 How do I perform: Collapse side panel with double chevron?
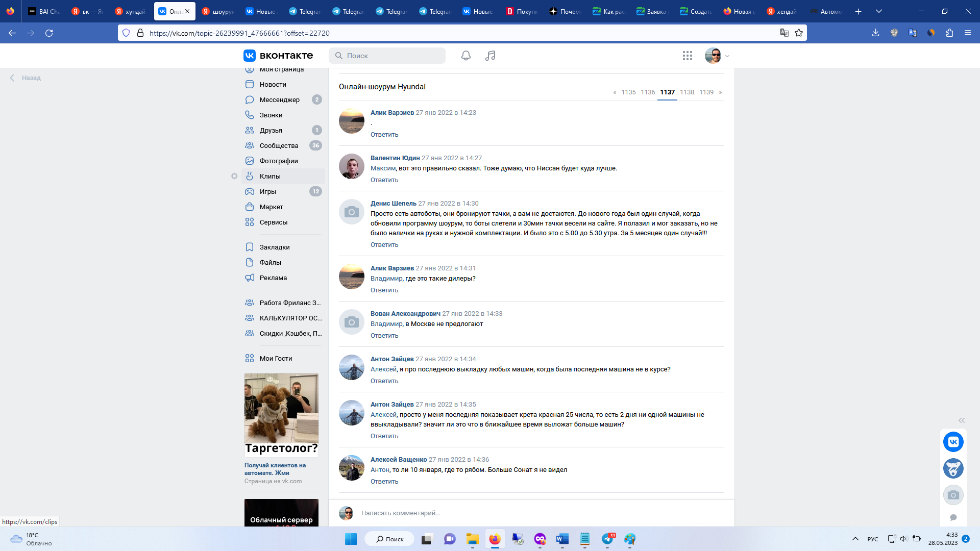(962, 420)
